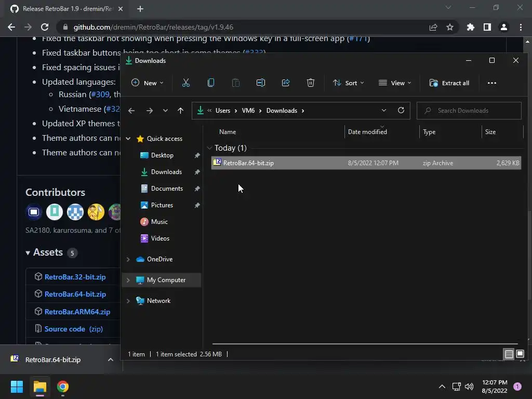Sort by Name column header
Viewport: 532px width, 399px height.
point(228,132)
